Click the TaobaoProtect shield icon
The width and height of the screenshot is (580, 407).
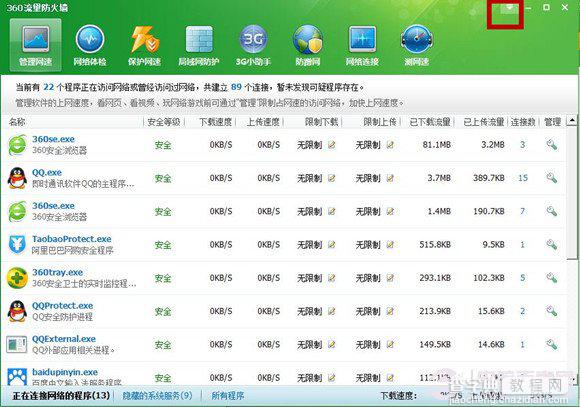click(x=17, y=245)
